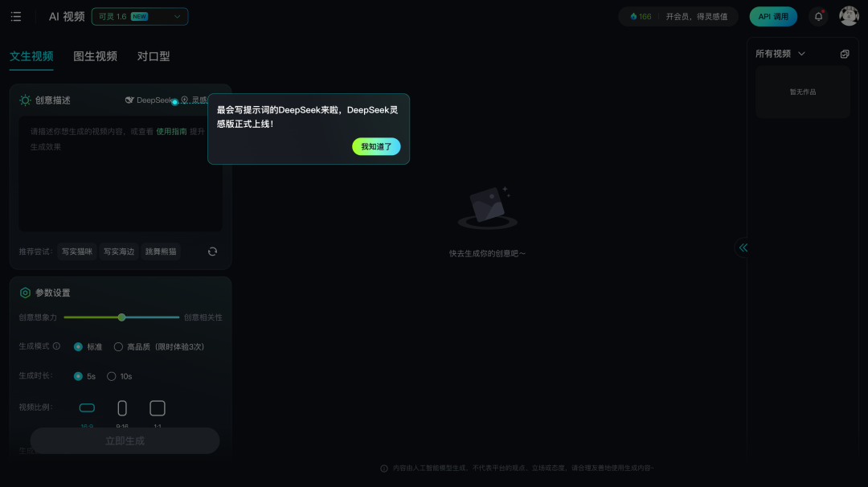Click the 参数设置 hexagon icon
This screenshot has height=487, width=868.
click(x=25, y=293)
